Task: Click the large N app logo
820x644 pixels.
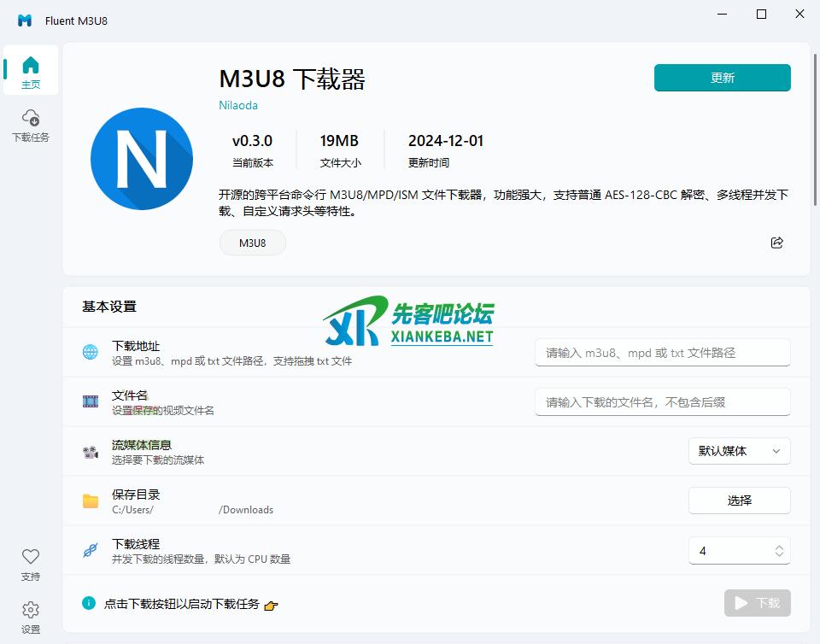Action: (142, 159)
